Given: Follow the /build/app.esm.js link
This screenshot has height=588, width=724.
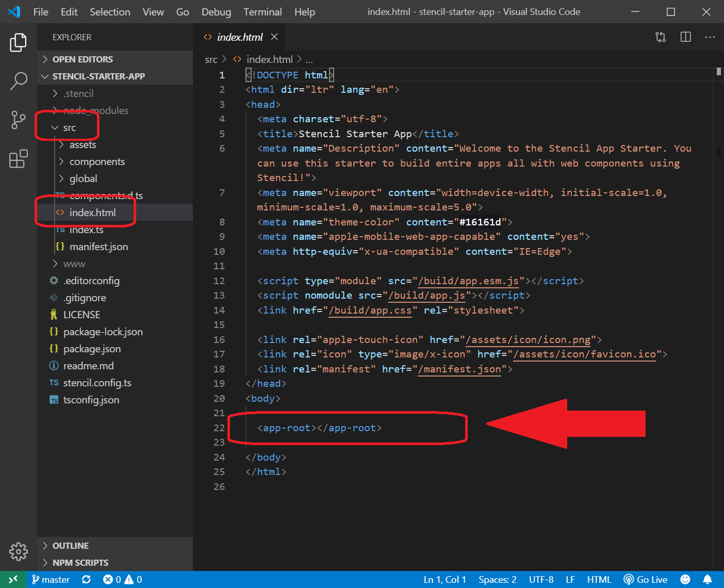Looking at the screenshot, I should pyautogui.click(x=468, y=281).
